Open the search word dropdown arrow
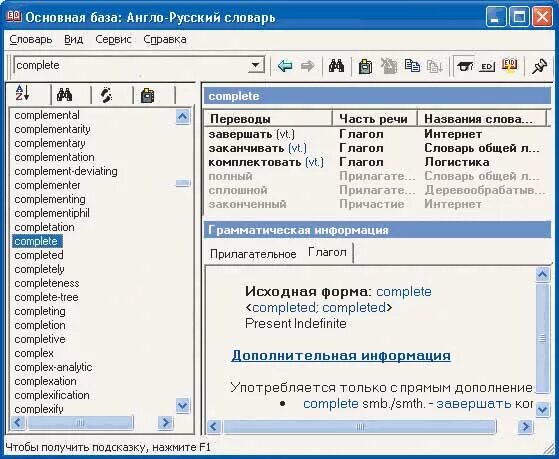Image resolution: width=559 pixels, height=459 pixels. pos(256,65)
